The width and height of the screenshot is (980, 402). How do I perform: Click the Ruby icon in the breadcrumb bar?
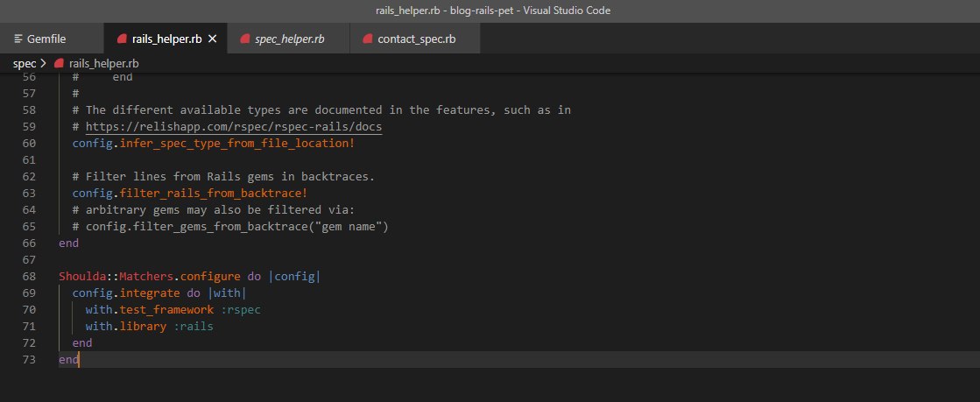coord(60,63)
